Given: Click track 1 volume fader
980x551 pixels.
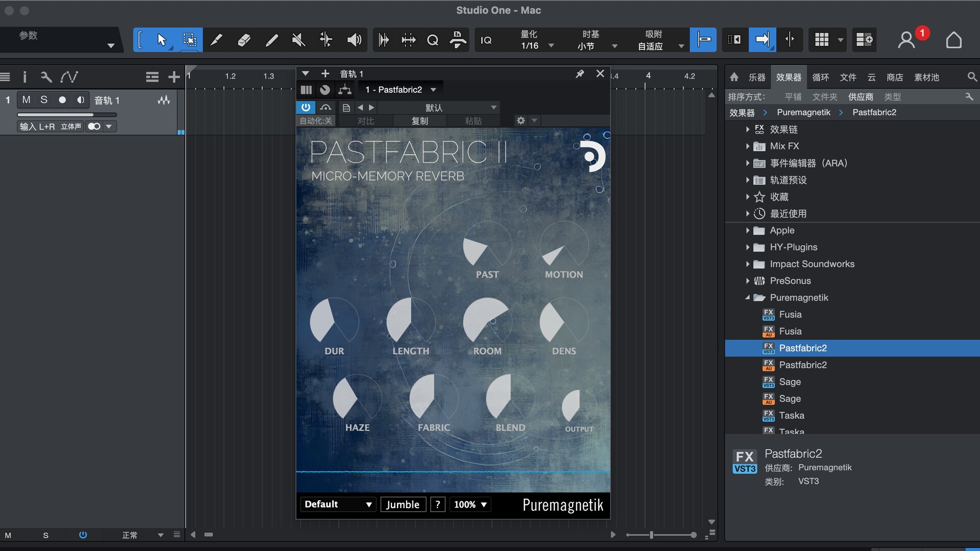Looking at the screenshot, I should click(67, 115).
